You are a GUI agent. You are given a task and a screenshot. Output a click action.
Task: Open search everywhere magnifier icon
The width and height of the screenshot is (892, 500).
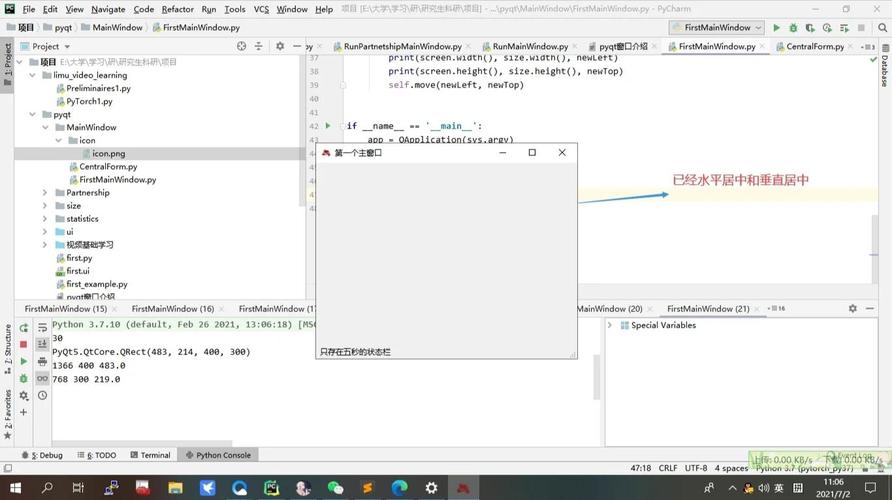(x=882, y=27)
